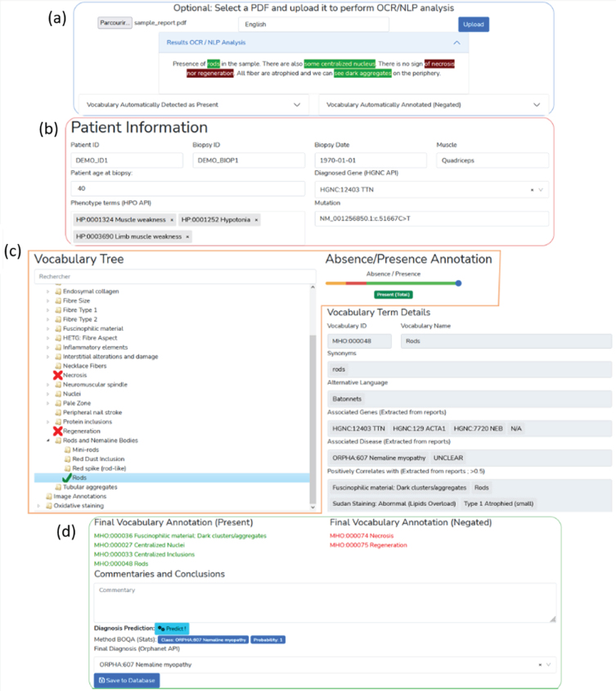
Task: Click the green checkmark on Rods
Action: [x=67, y=477]
